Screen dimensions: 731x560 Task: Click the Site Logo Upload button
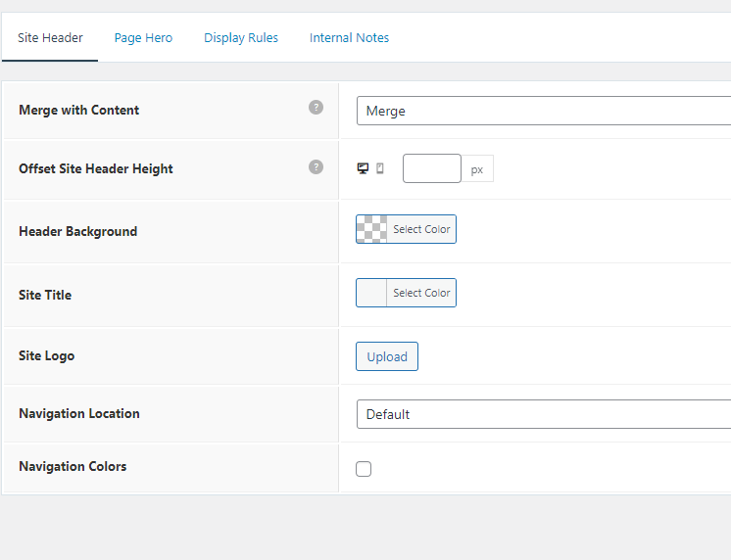tap(387, 356)
